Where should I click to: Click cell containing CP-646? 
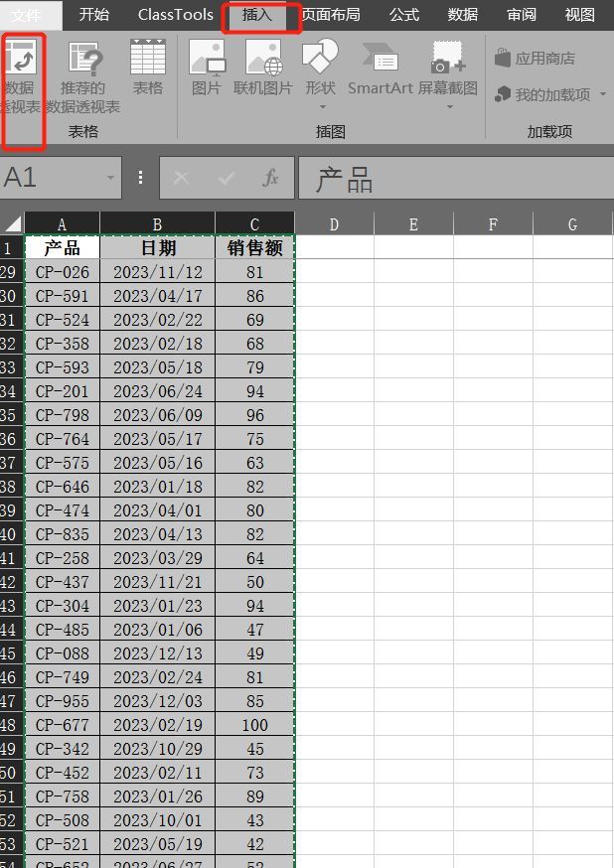(x=62, y=486)
